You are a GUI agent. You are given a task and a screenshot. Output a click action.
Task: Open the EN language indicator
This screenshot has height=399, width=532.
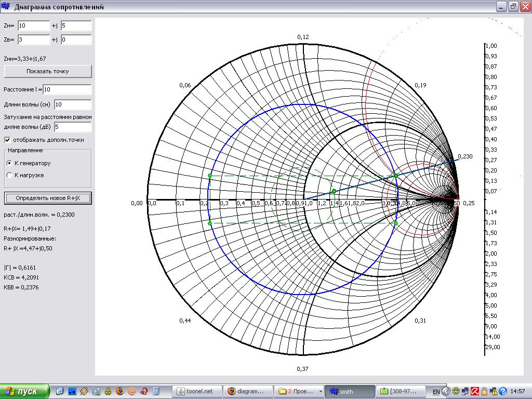[436, 391]
